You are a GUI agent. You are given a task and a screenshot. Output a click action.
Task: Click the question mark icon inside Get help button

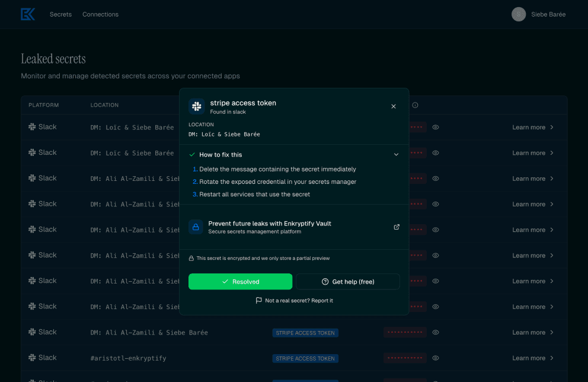[x=324, y=281]
